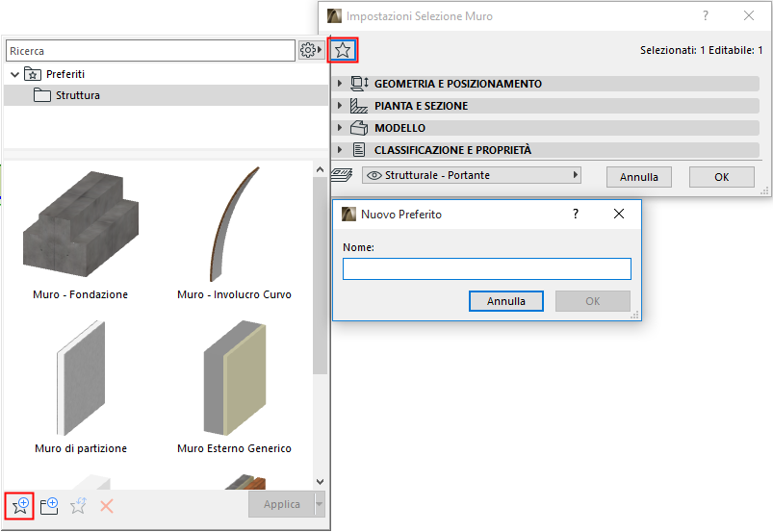Click OK in the Wall Settings dialog
Image resolution: width=773 pixels, height=532 pixels.
coord(722,177)
